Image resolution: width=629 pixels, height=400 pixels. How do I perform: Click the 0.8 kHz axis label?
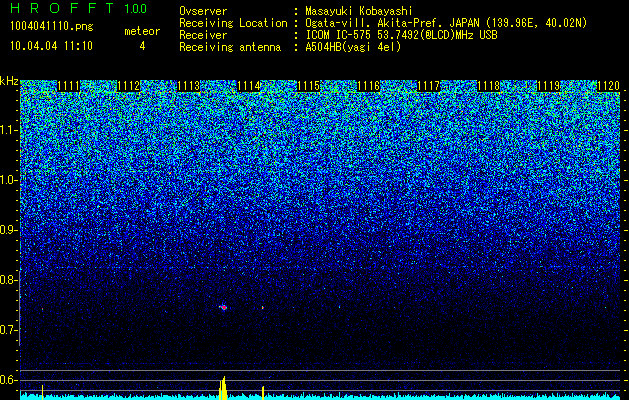pyautogui.click(x=9, y=280)
